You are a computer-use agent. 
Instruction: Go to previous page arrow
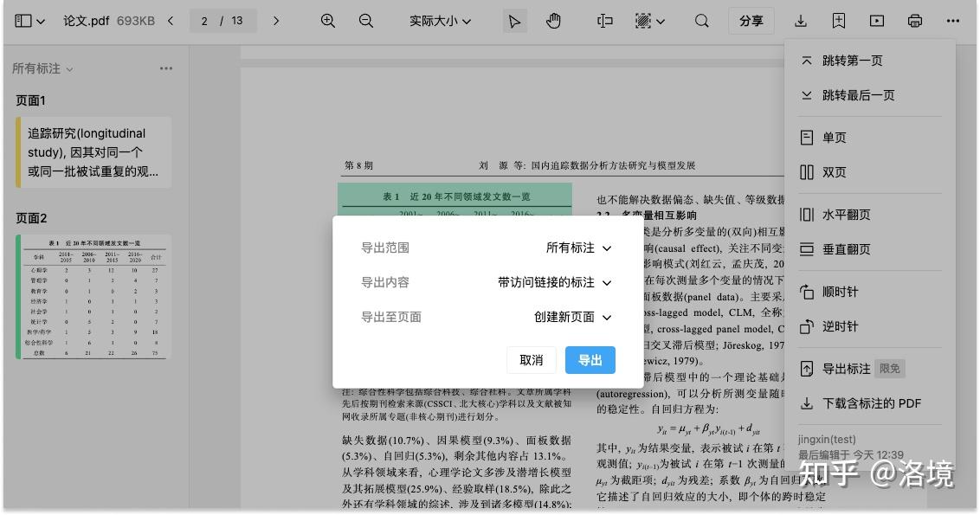tap(171, 21)
